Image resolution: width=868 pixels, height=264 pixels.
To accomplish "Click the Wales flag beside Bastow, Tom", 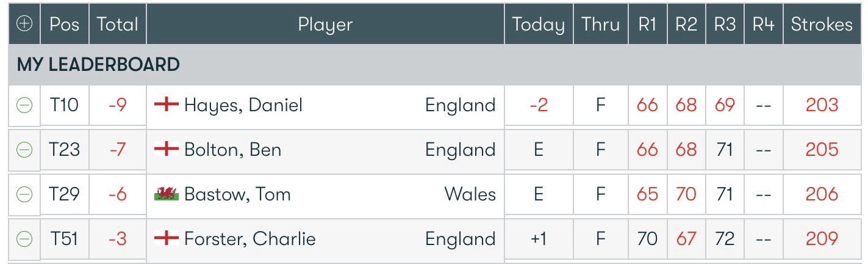I will click(167, 194).
